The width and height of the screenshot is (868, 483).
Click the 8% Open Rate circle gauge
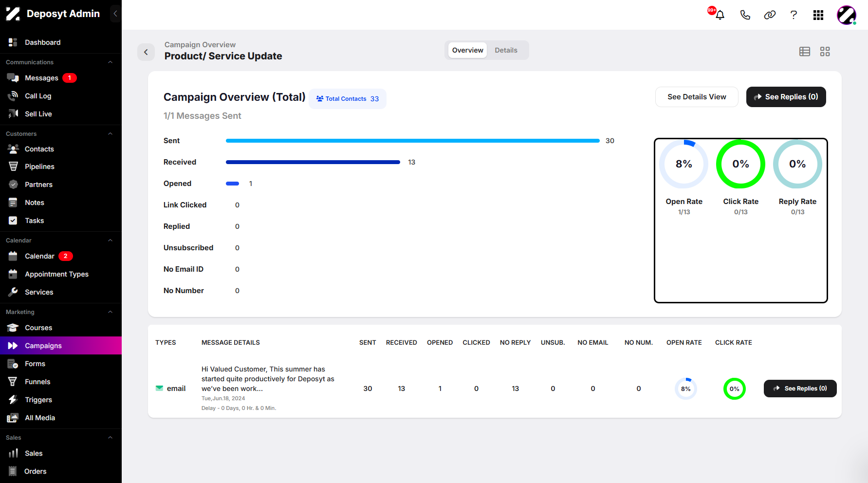click(684, 164)
